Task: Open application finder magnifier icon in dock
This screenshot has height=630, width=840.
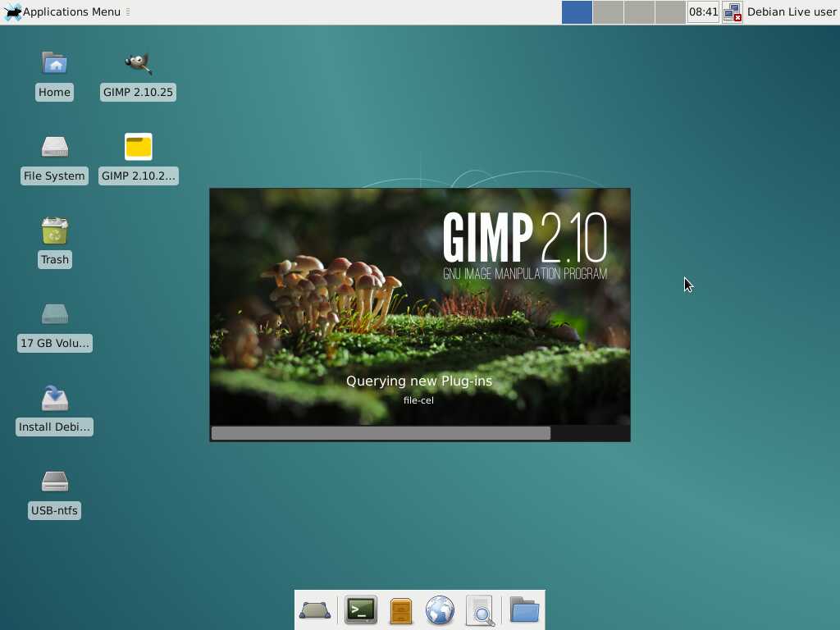Action: click(480, 610)
